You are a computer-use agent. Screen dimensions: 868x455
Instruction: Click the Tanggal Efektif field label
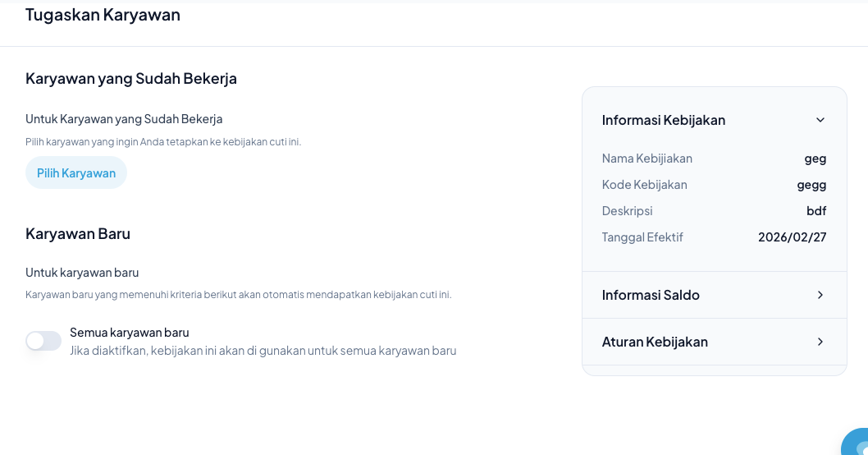coord(642,237)
